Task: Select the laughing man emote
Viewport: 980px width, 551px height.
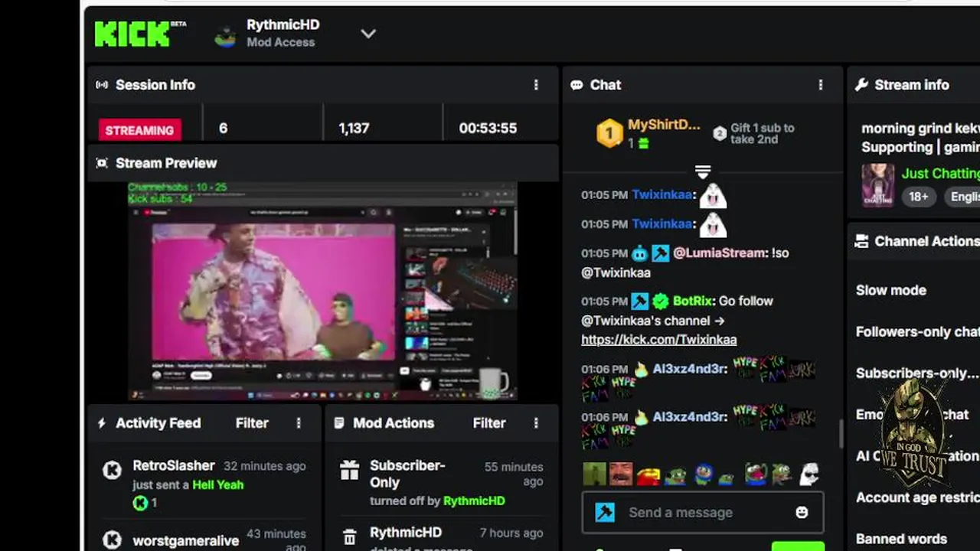Action: tap(621, 474)
